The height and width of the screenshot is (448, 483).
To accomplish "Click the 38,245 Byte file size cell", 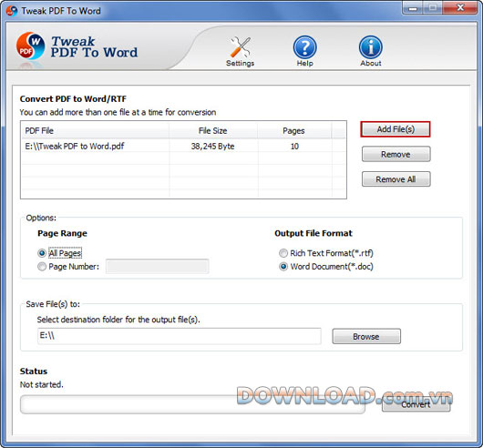I will coord(213,147).
